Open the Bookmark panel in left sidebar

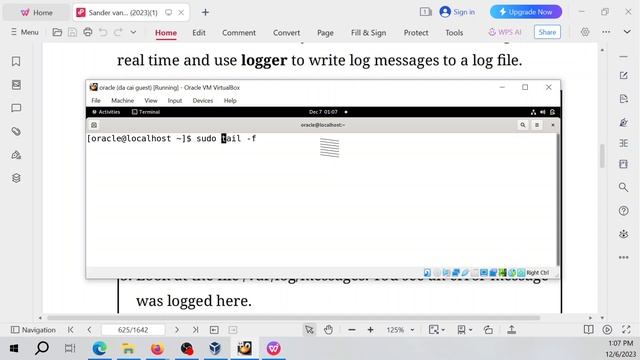click(x=16, y=61)
